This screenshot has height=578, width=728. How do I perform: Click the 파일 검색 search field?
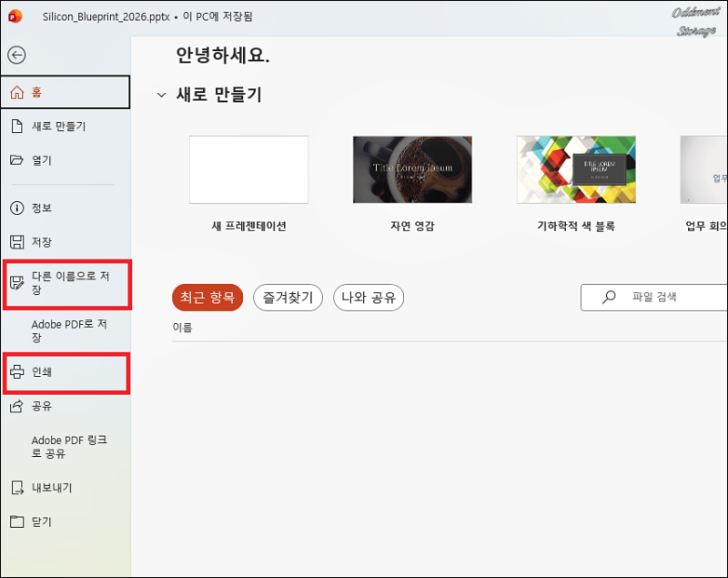click(x=653, y=297)
